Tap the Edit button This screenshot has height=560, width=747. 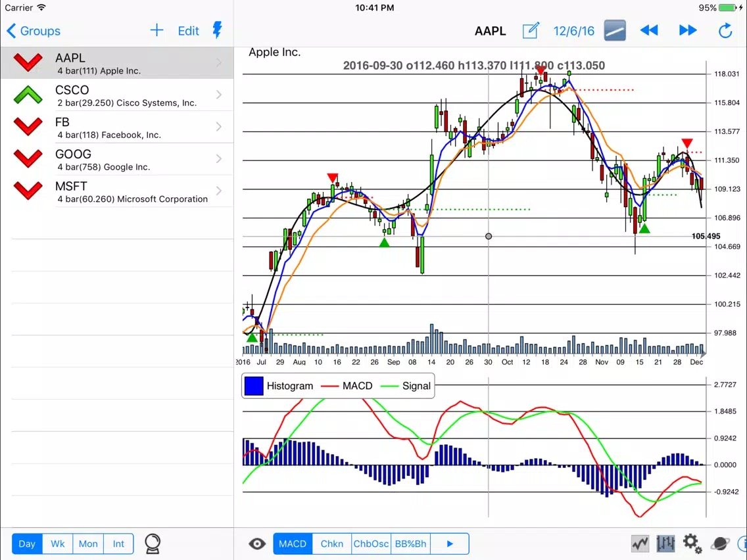(188, 31)
